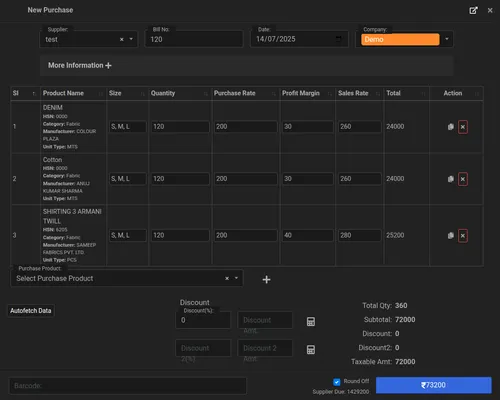Click the Discount Amt field
The width and height of the screenshot is (500, 400).
pos(265,320)
